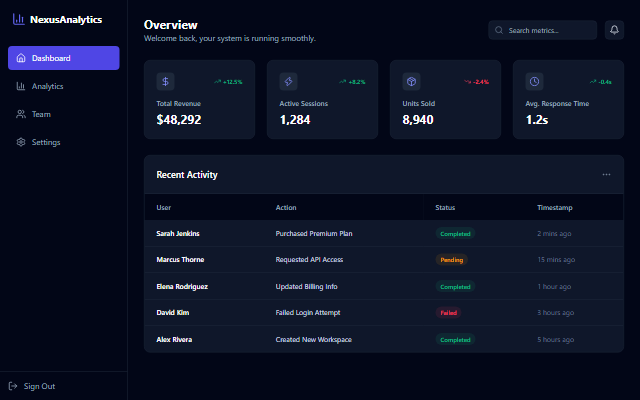The image size is (640, 400).
Task: Click Completed badge in Sarah Jenkins row
Action: pos(455,233)
